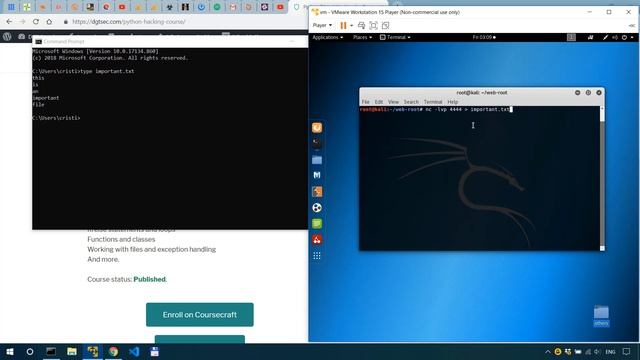Click ENG language indicator in taskbar
Image resolution: width=640 pixels, height=360 pixels.
610,352
